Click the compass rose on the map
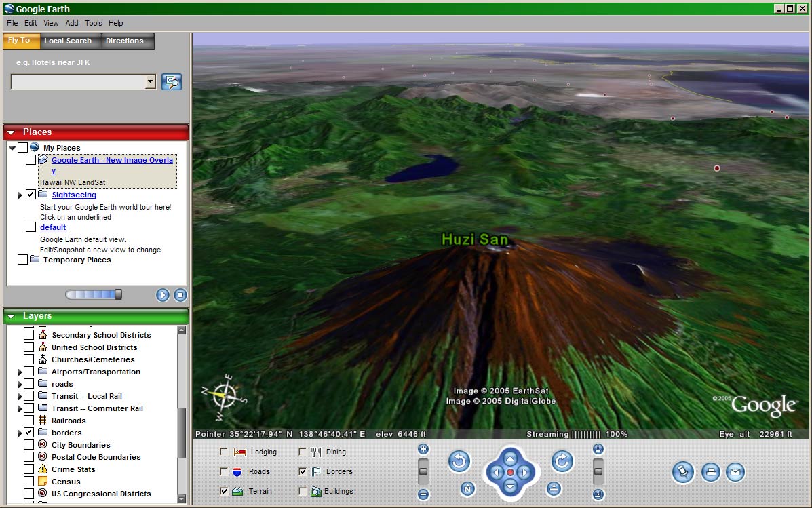 [225, 397]
